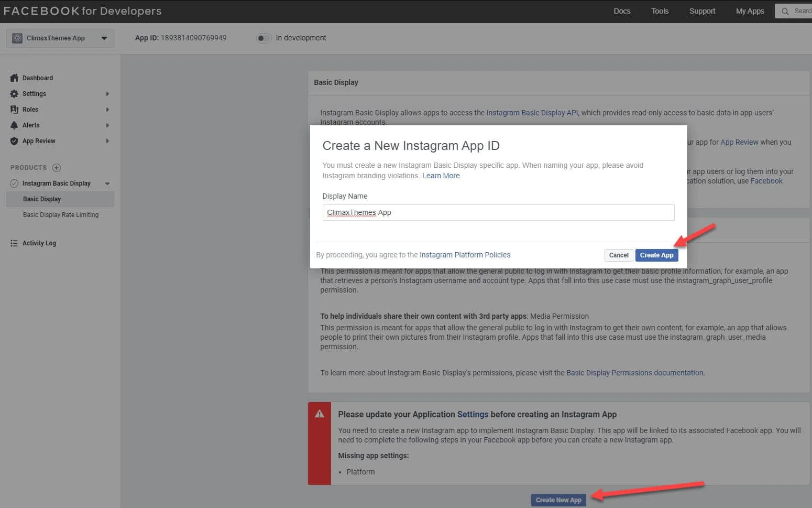The width and height of the screenshot is (812, 508).
Task: Open the Dashboard page
Action: tap(38, 78)
